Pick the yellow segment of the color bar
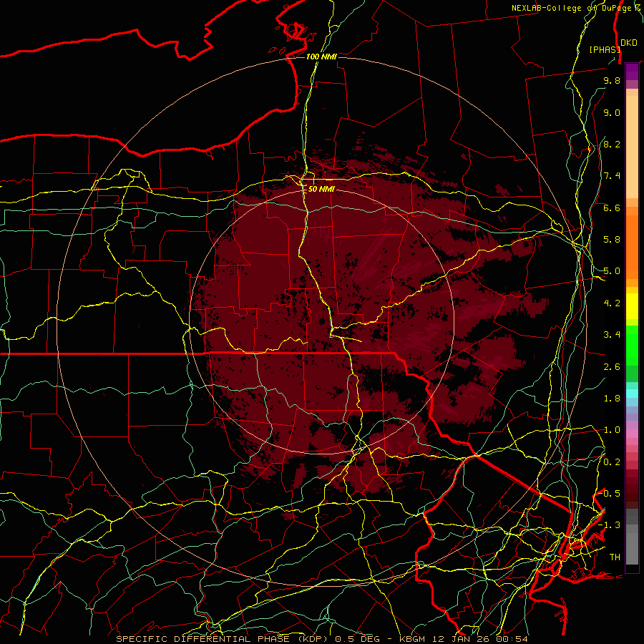This screenshot has height=644, width=644. [632, 306]
